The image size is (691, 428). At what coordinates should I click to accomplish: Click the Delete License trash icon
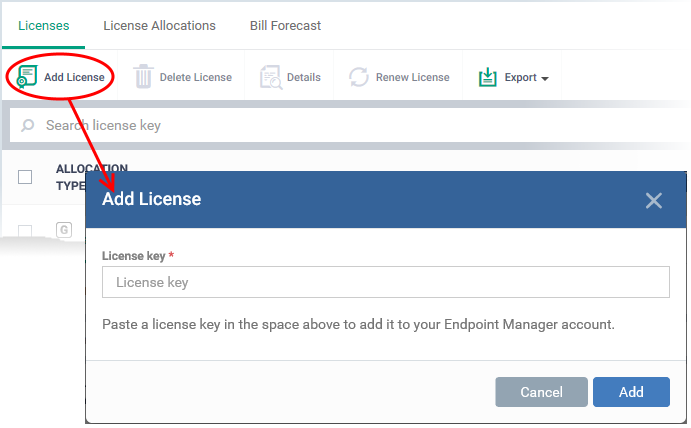(143, 77)
